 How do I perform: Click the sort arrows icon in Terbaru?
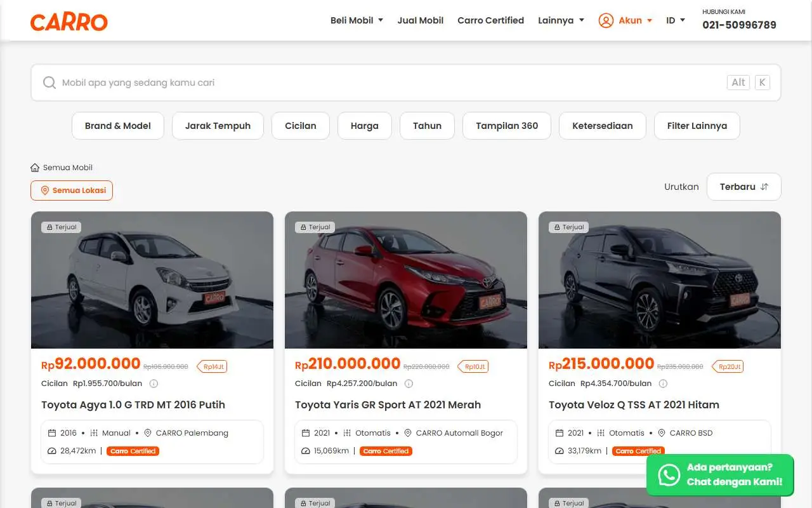(x=764, y=187)
